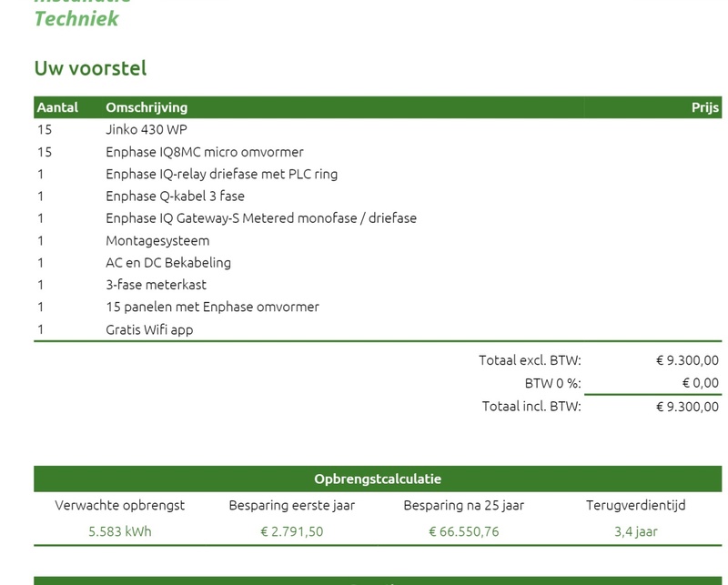Viewport: 728px width, 585px height.
Task: Click the 'Opbrengstcalculatie' section header
Action: coord(378,479)
